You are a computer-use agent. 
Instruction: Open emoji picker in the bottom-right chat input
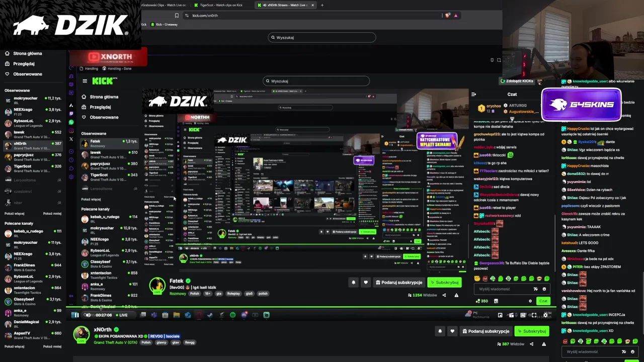click(632, 352)
